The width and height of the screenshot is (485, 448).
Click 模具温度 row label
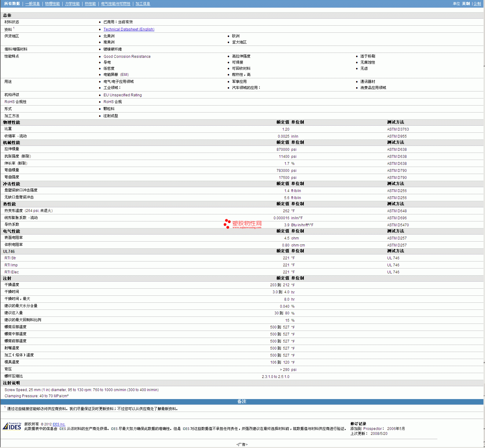coord(12,362)
